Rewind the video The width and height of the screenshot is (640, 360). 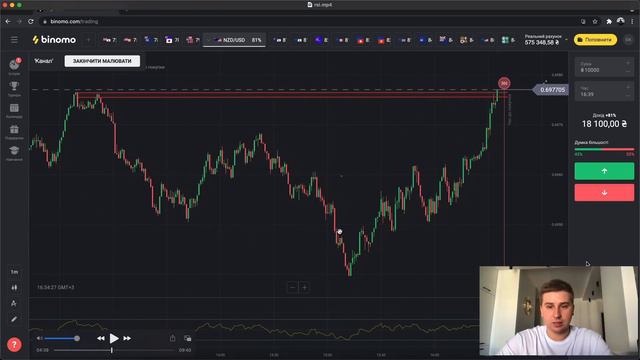click(x=100, y=338)
